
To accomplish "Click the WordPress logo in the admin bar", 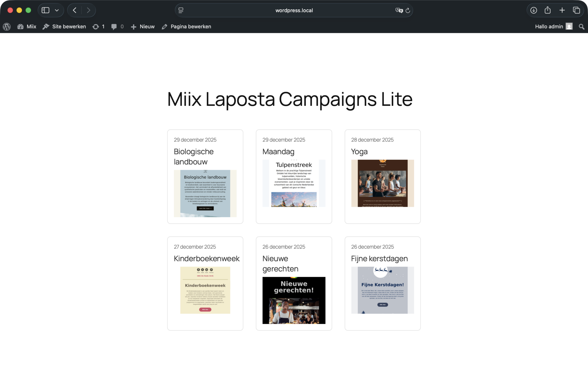I will point(6,26).
